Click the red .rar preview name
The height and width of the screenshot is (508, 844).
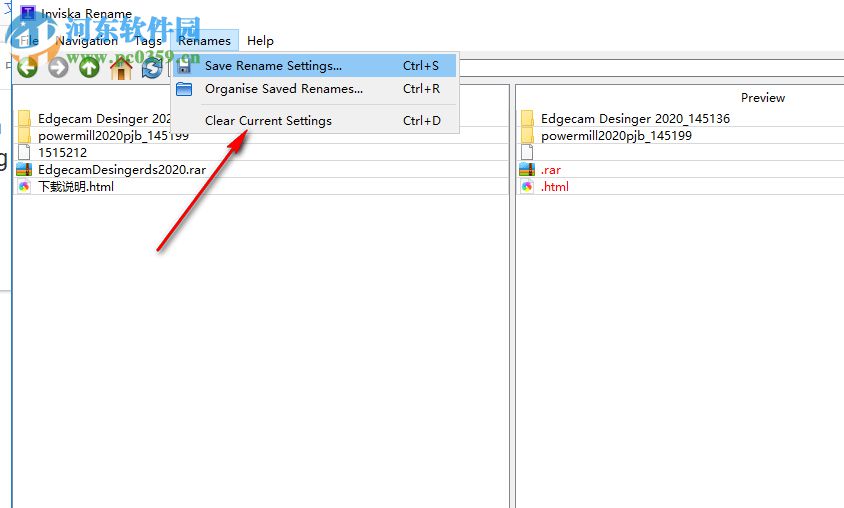551,170
